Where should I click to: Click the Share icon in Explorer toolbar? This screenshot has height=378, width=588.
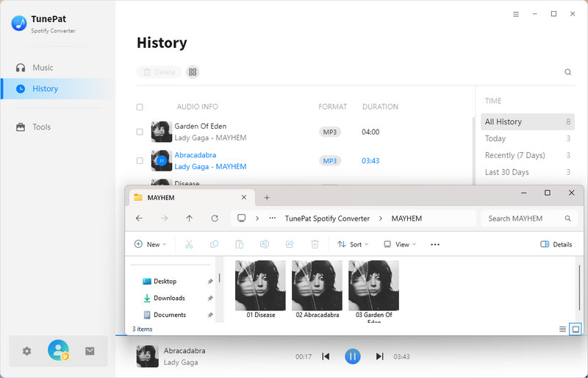pos(290,244)
